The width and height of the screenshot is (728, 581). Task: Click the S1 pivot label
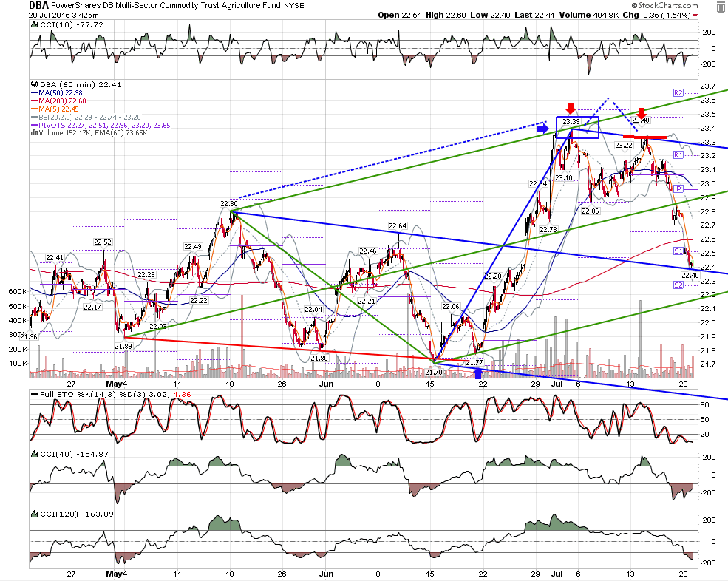678,251
